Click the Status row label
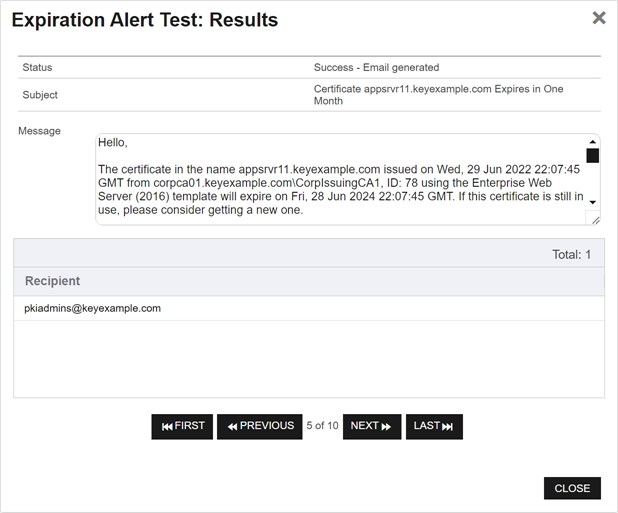The image size is (618, 513). coord(37,67)
